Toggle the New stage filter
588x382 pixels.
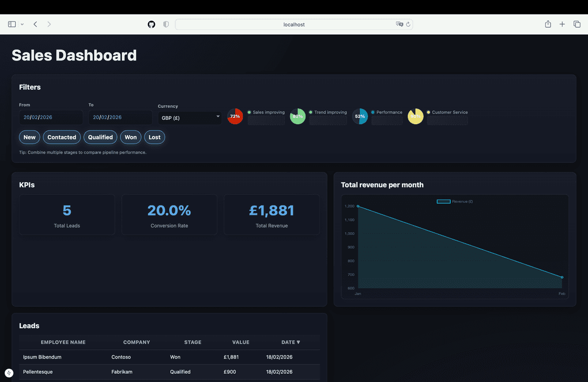[29, 137]
